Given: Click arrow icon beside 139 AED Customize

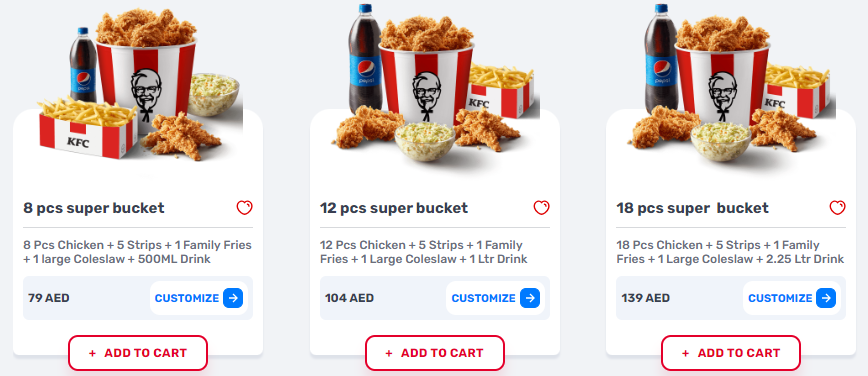Looking at the screenshot, I should pyautogui.click(x=826, y=298).
